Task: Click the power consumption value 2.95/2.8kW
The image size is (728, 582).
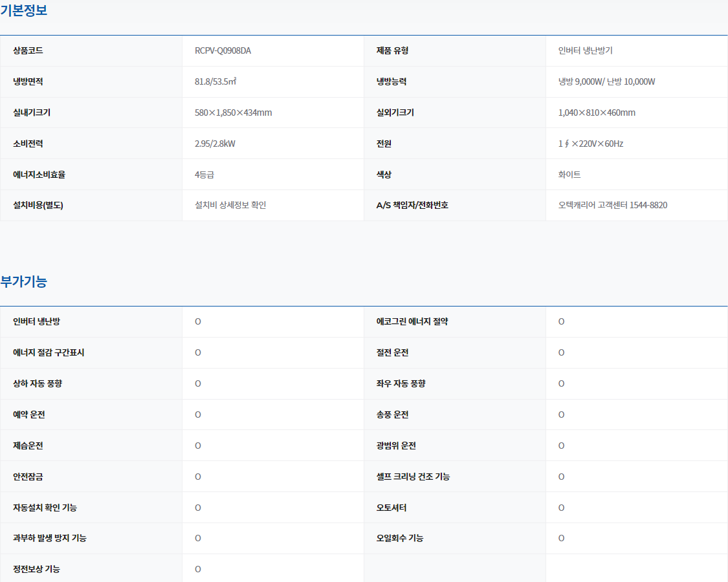Action: tap(215, 144)
